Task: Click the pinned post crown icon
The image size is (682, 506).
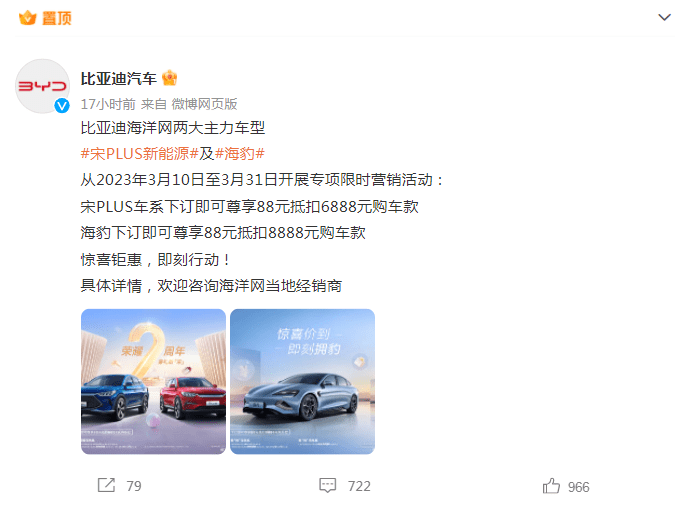Action: point(28,18)
